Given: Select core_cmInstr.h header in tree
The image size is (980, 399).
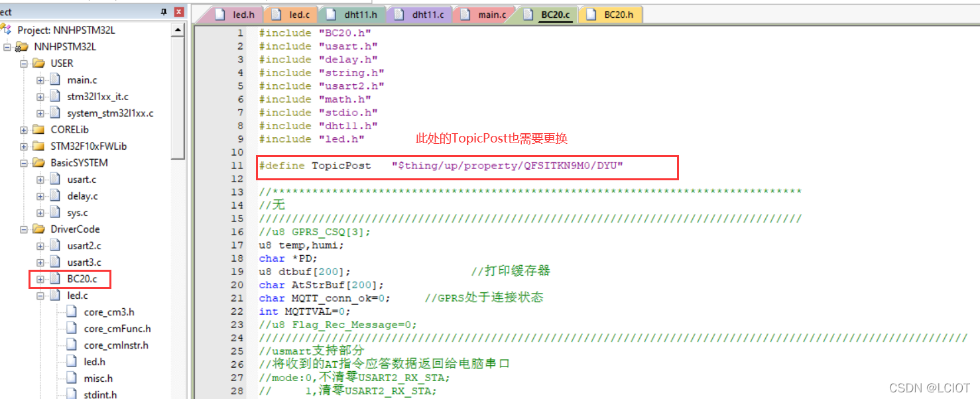Looking at the screenshot, I should pos(116,345).
